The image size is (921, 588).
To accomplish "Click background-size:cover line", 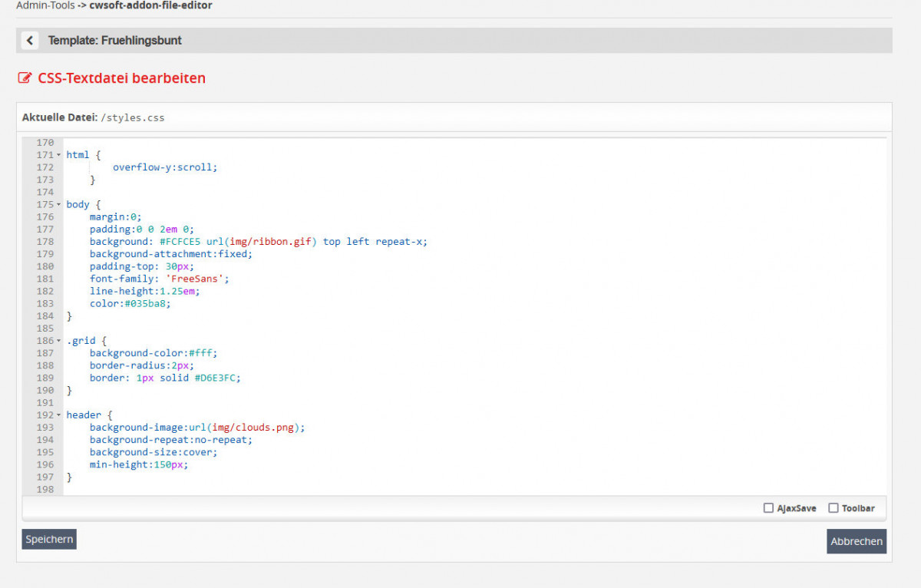I will (153, 452).
